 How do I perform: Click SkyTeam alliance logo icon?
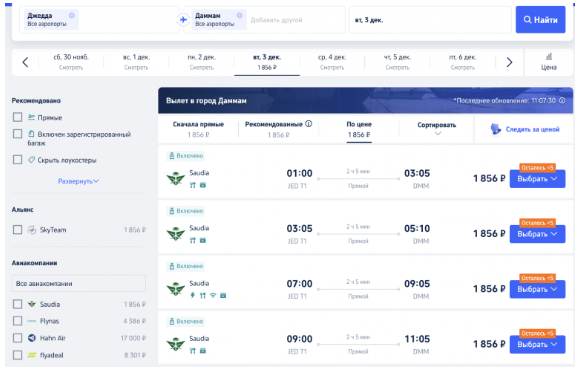pos(32,230)
